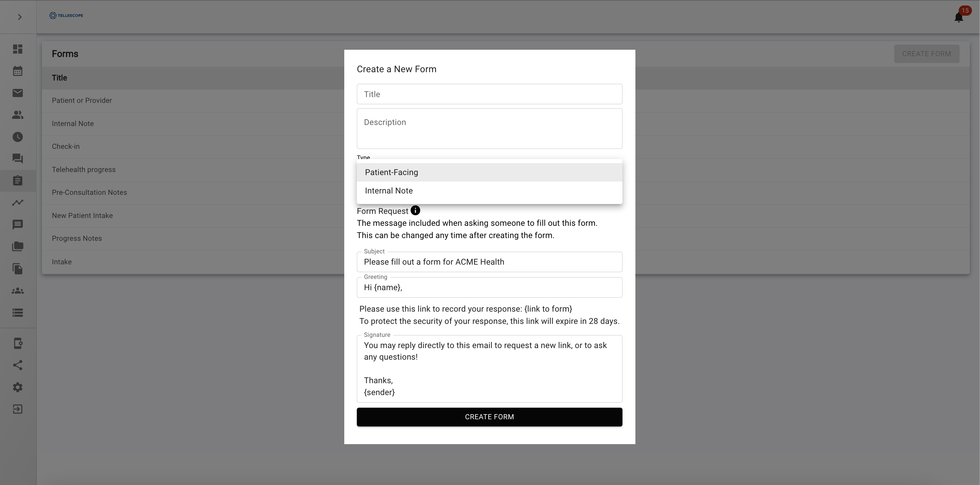This screenshot has width=980, height=485.
Task: Click the Tellescope logo in the header
Action: [x=66, y=16]
